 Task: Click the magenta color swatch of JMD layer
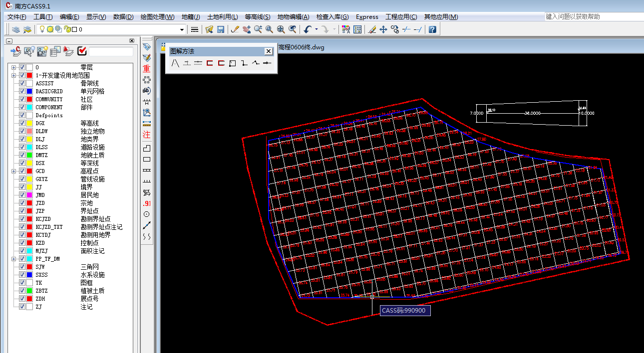(29, 195)
